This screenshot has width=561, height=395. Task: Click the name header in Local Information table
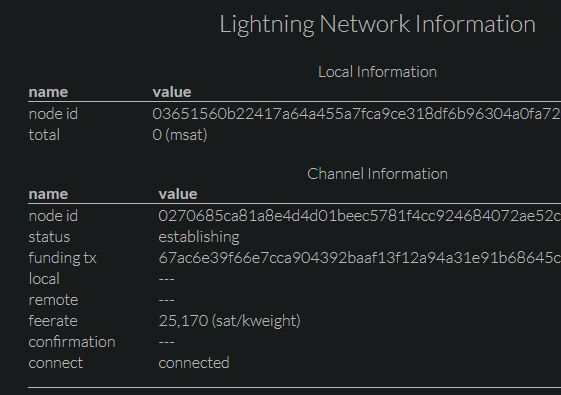pyautogui.click(x=48, y=92)
